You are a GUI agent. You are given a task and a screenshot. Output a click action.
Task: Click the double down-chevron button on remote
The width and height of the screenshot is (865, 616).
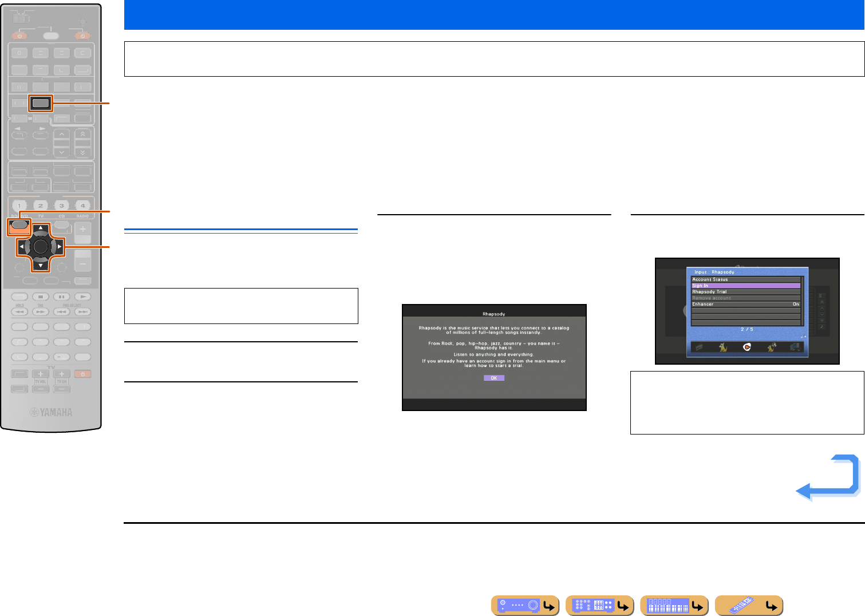click(x=82, y=152)
